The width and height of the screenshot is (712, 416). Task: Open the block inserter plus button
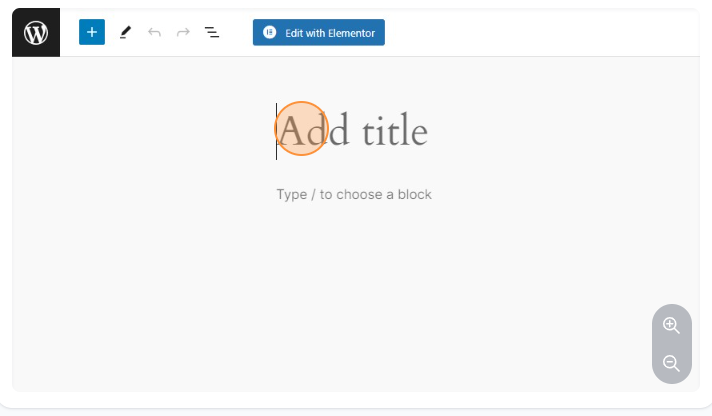click(x=92, y=32)
